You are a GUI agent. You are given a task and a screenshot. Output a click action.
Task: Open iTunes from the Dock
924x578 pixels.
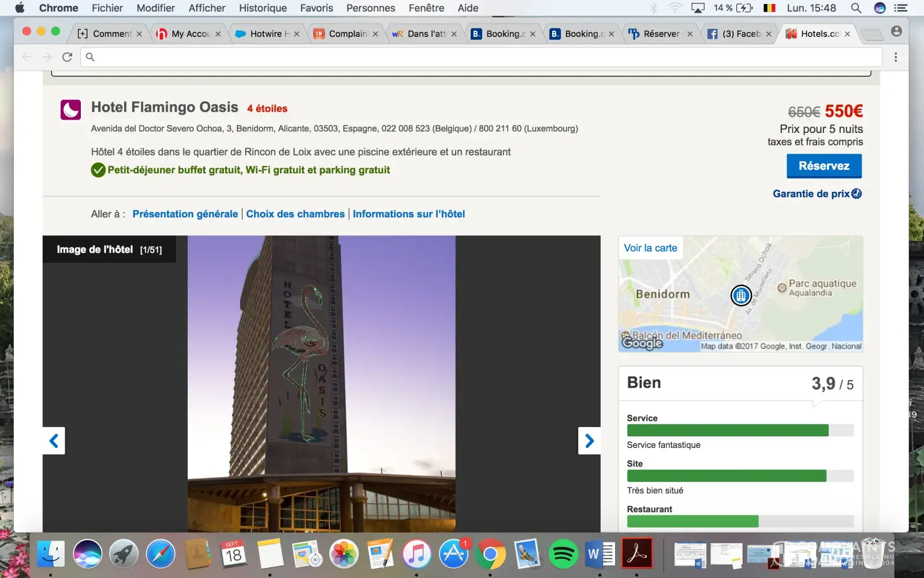pyautogui.click(x=416, y=554)
